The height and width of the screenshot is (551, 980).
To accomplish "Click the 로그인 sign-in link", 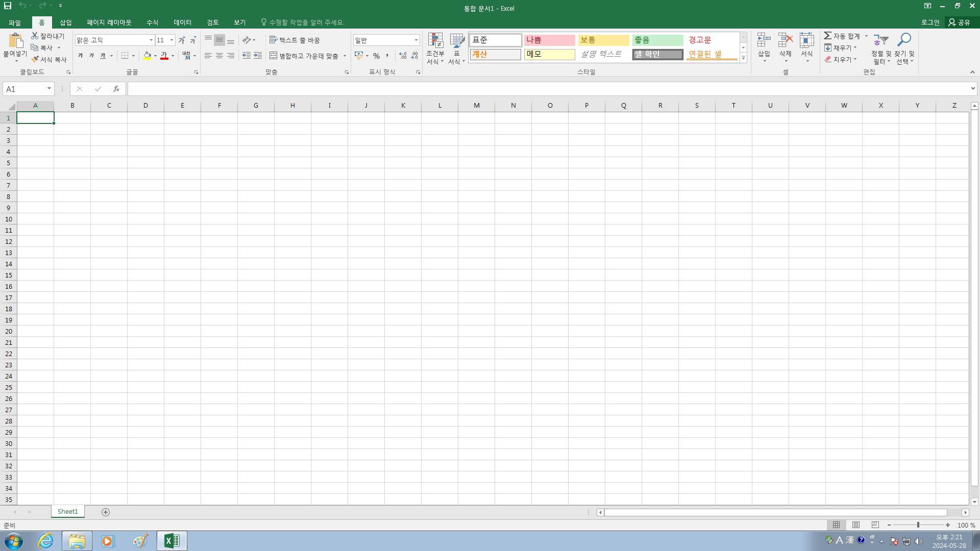I will pyautogui.click(x=930, y=22).
